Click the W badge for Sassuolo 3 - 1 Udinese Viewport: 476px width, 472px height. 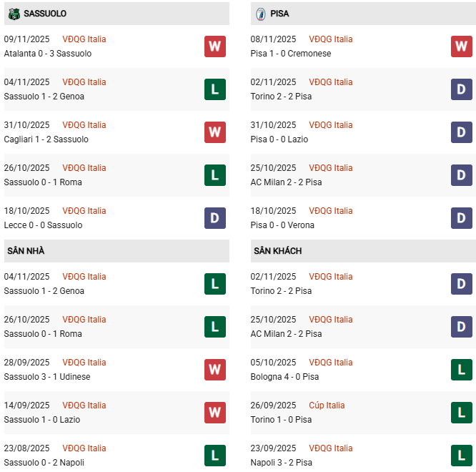pyautogui.click(x=214, y=370)
